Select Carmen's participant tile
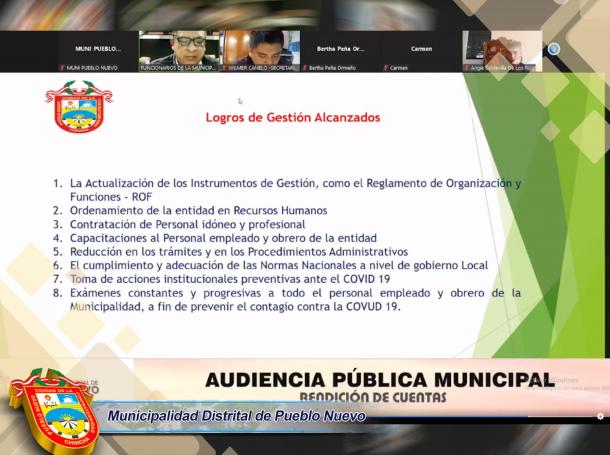The height and width of the screenshot is (455, 610). coord(421,50)
